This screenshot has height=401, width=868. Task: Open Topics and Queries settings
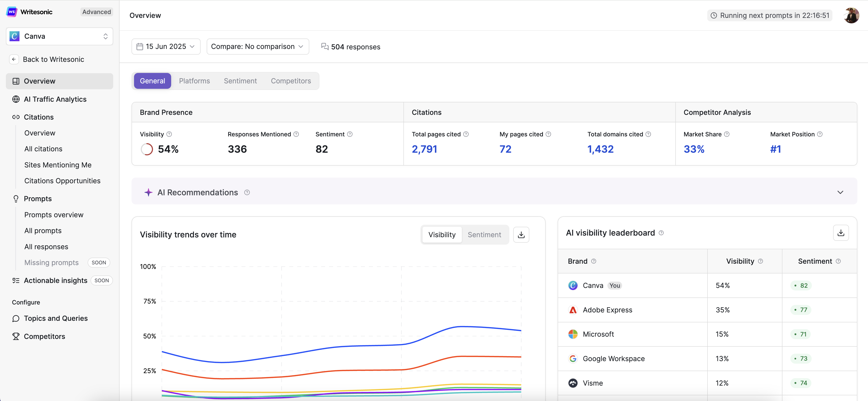click(56, 318)
